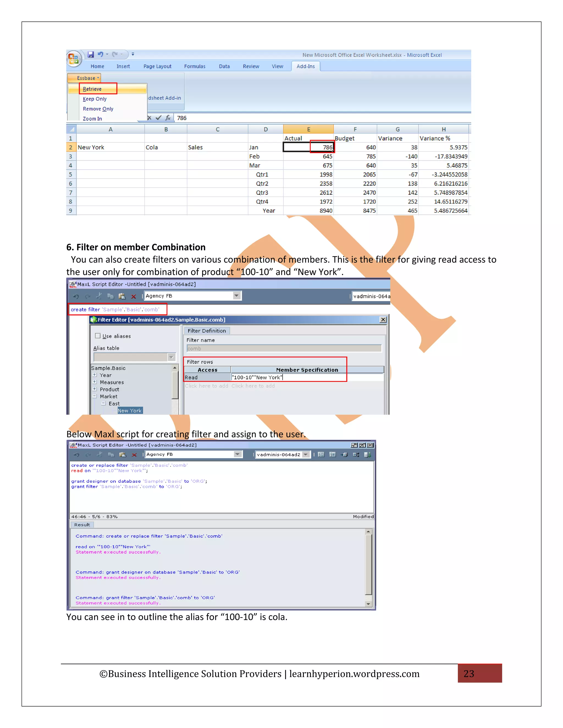
Task: Click the Excel Office button
Action: pyautogui.click(x=74, y=59)
